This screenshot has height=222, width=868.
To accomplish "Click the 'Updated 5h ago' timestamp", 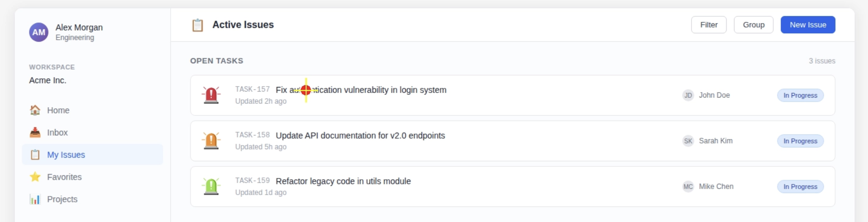I will (261, 147).
